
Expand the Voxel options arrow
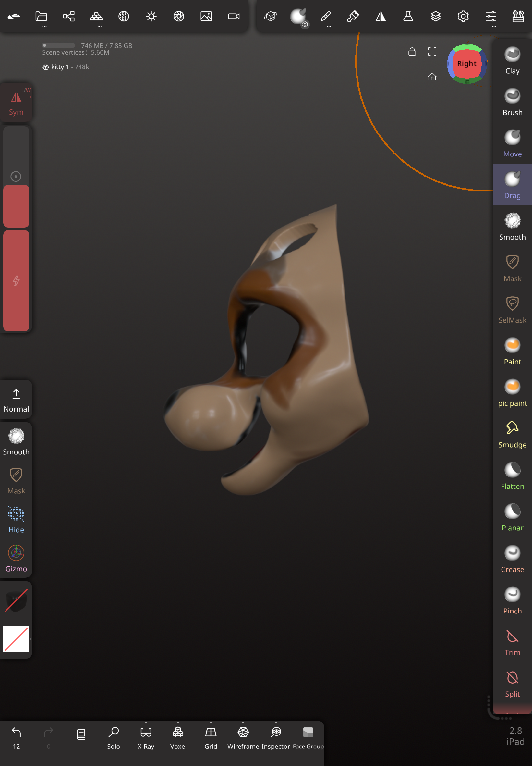[178, 722]
